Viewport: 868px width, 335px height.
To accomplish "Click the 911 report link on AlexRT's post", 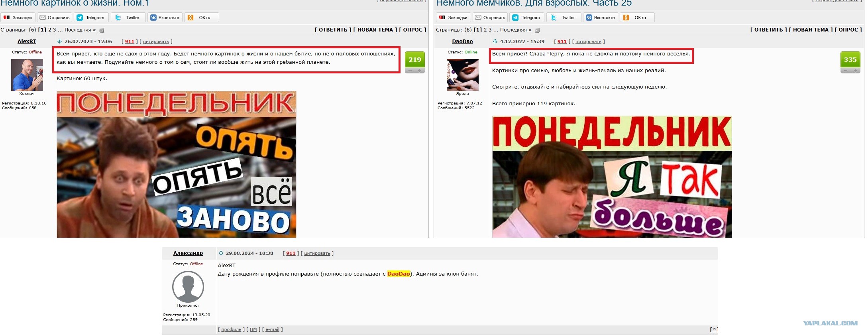I will pyautogui.click(x=130, y=41).
